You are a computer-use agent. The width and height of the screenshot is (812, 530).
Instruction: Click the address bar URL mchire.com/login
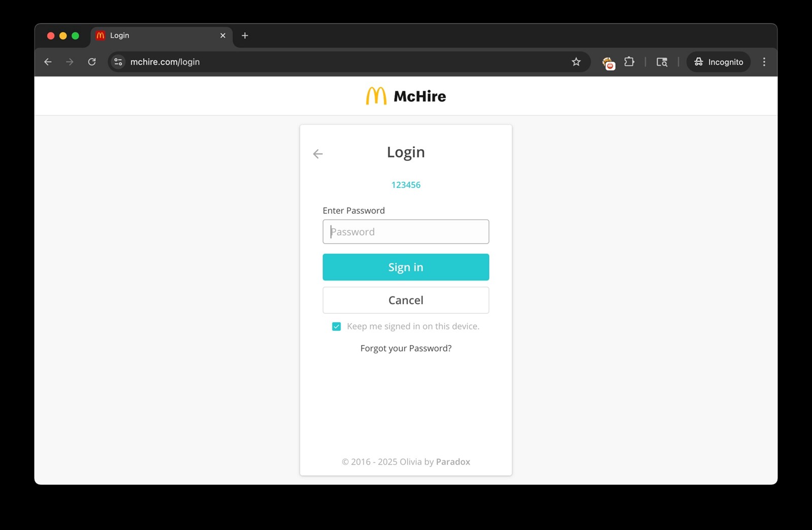[165, 62]
